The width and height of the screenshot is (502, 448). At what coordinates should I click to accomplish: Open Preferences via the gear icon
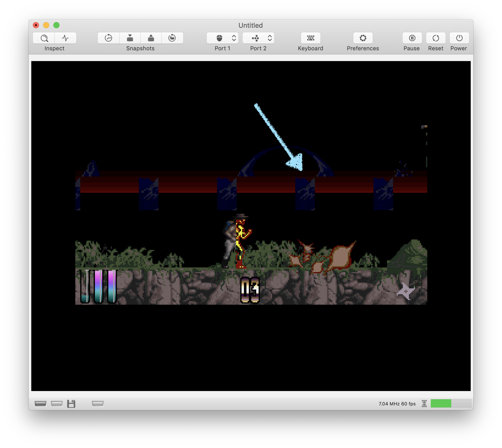363,38
